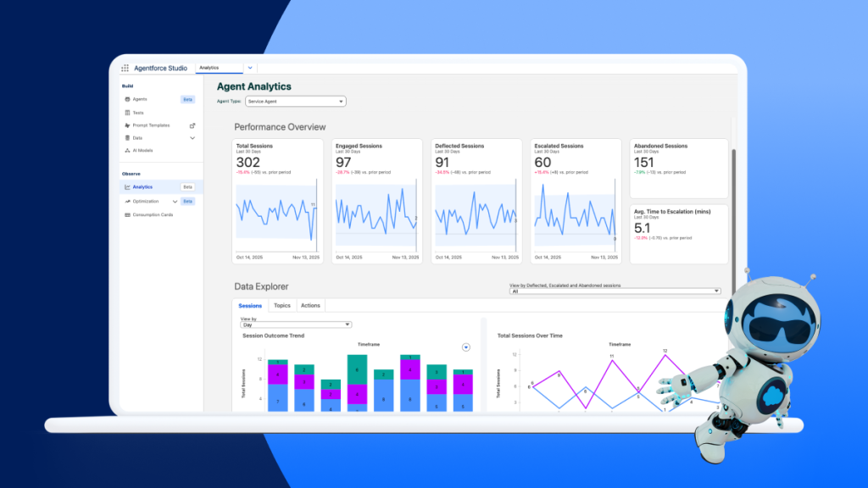Open the Agent Type dropdown
The height and width of the screenshot is (488, 868).
pyautogui.click(x=295, y=101)
